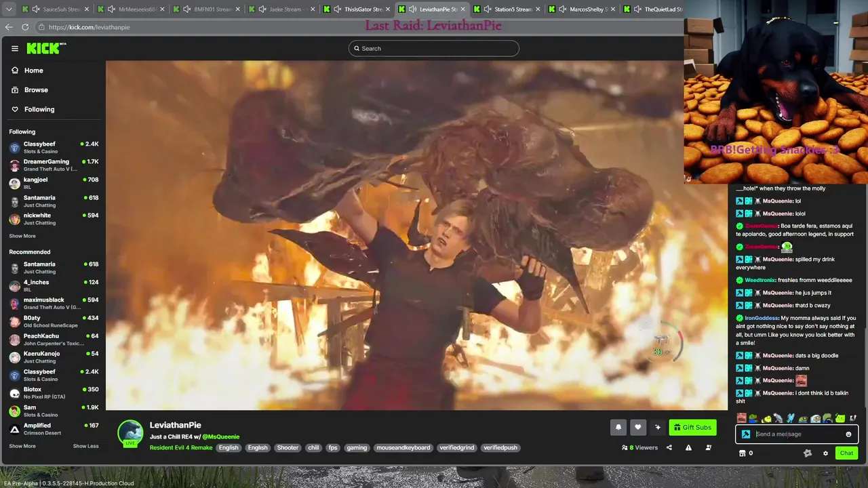
Task: Open maximusblack channel in Recommended
Action: coord(54,303)
